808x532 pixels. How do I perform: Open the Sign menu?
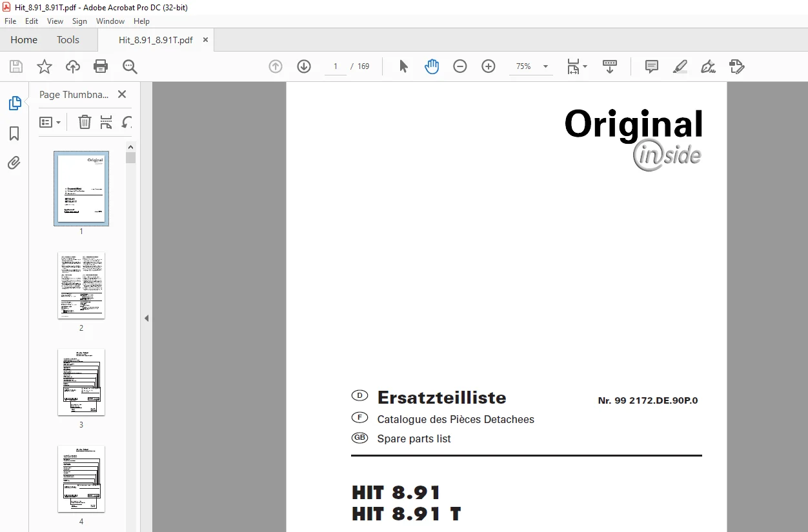click(79, 21)
